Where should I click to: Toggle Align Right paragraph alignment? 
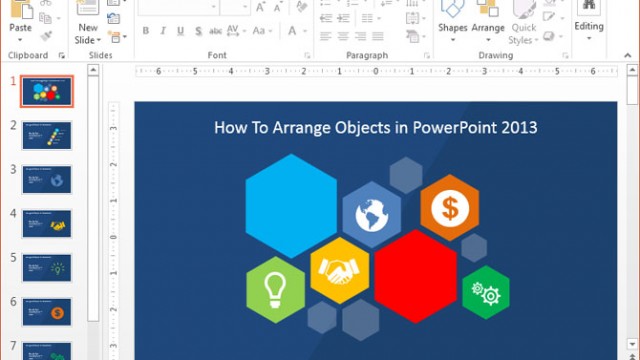(x=360, y=37)
